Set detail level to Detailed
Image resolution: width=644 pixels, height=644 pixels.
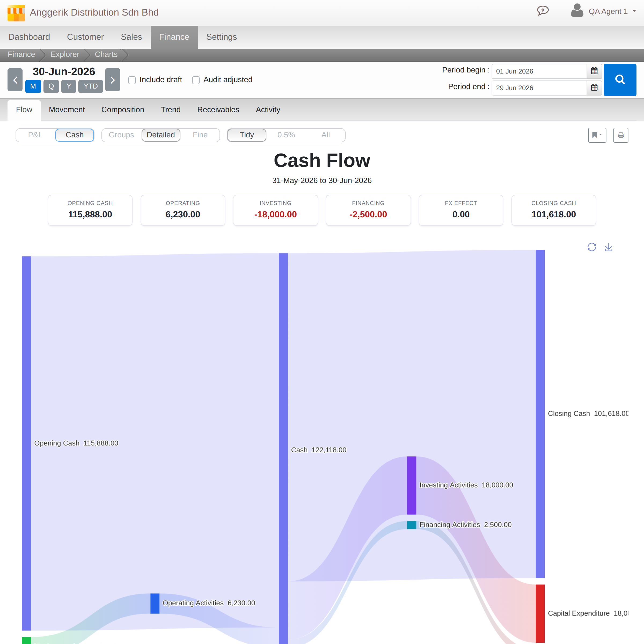click(x=161, y=135)
